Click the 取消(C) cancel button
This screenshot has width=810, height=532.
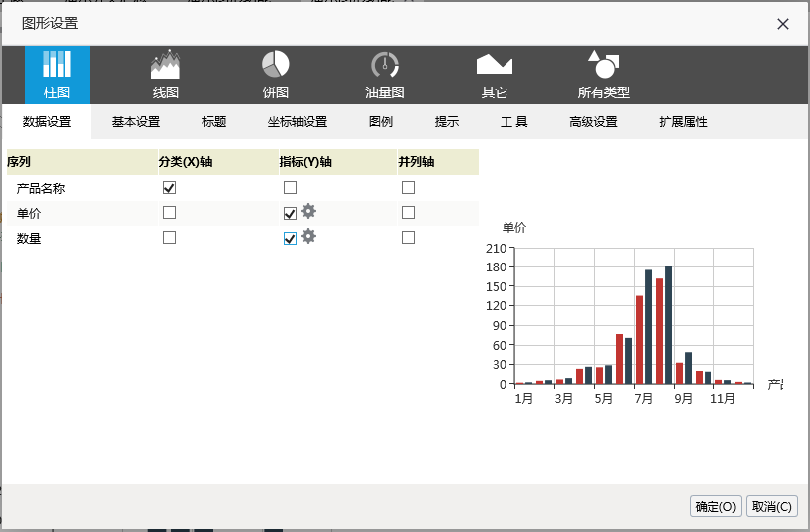click(772, 507)
